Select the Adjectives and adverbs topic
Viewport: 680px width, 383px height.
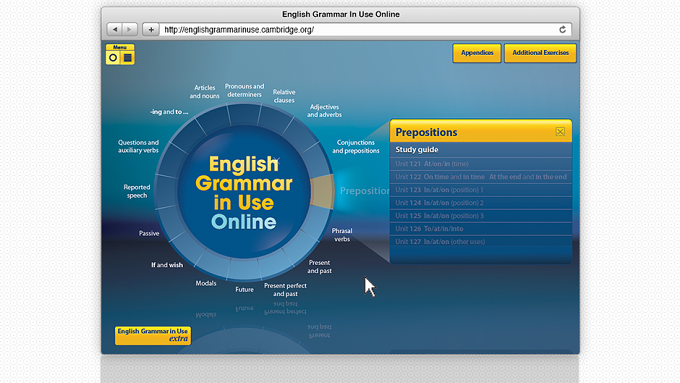324,111
